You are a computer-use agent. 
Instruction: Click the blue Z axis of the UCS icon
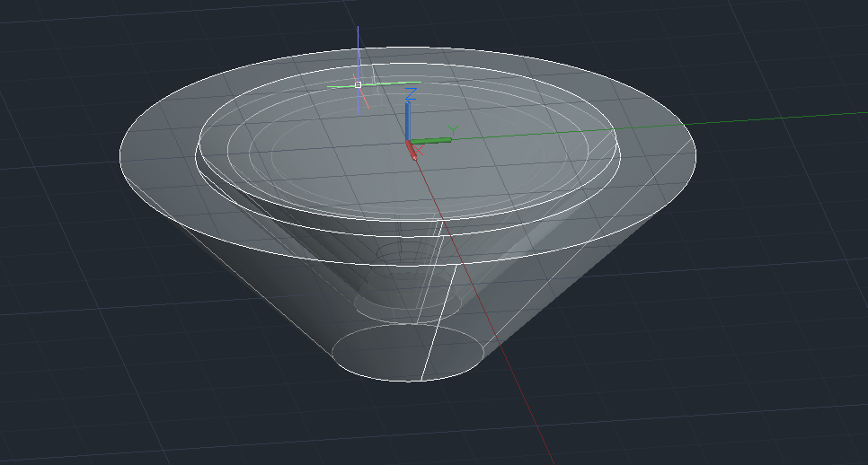coord(407,122)
